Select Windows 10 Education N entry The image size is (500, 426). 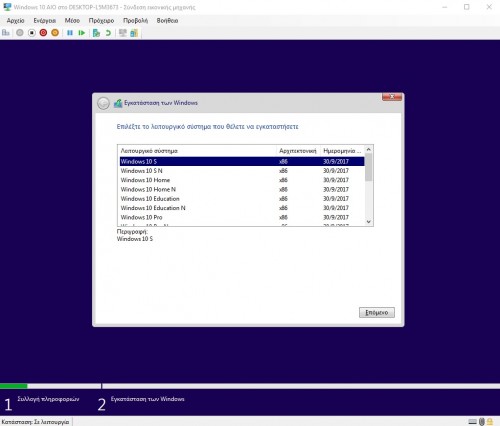point(242,208)
